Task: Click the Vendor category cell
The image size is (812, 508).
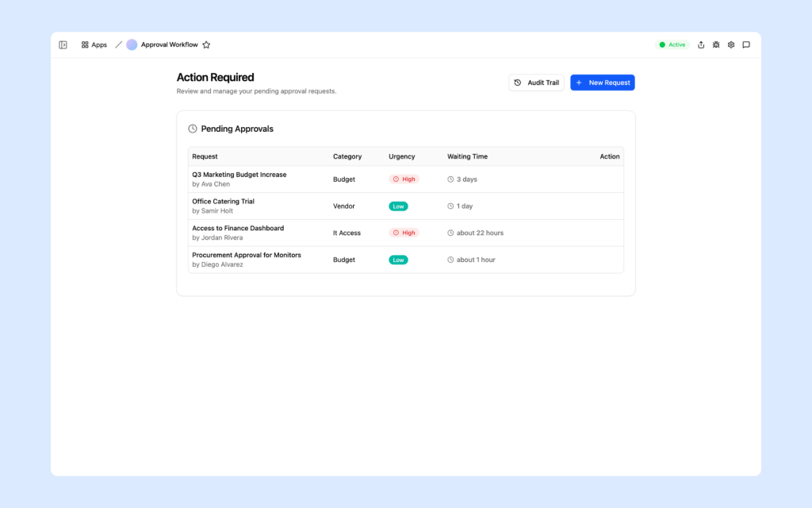Action: [x=344, y=206]
